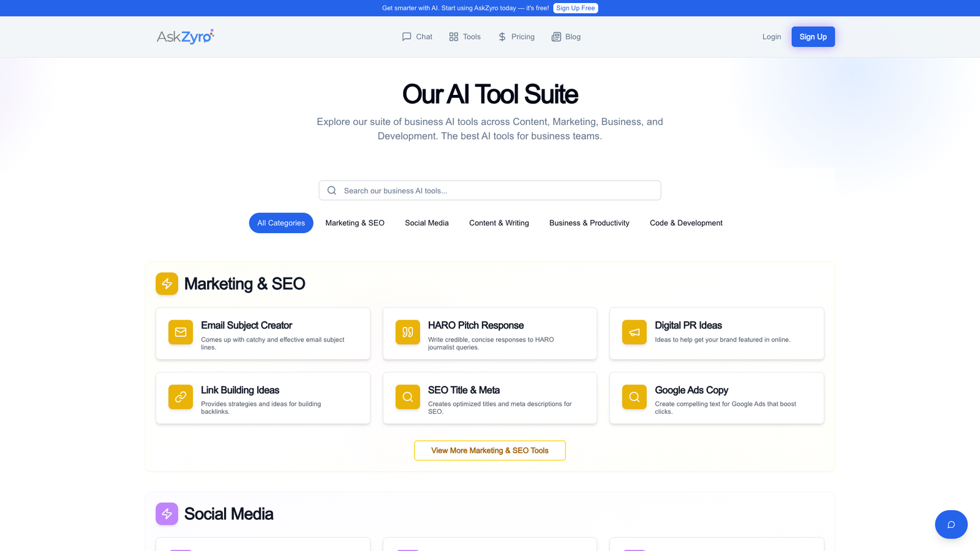Open the floating chat bubble button
This screenshot has width=980, height=551.
[951, 524]
